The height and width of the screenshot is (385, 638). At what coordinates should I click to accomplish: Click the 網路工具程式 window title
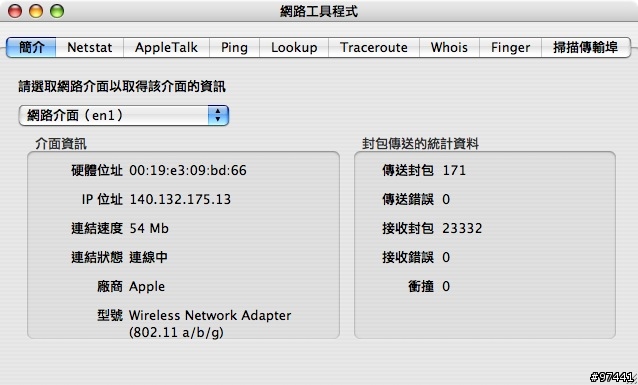click(319, 11)
